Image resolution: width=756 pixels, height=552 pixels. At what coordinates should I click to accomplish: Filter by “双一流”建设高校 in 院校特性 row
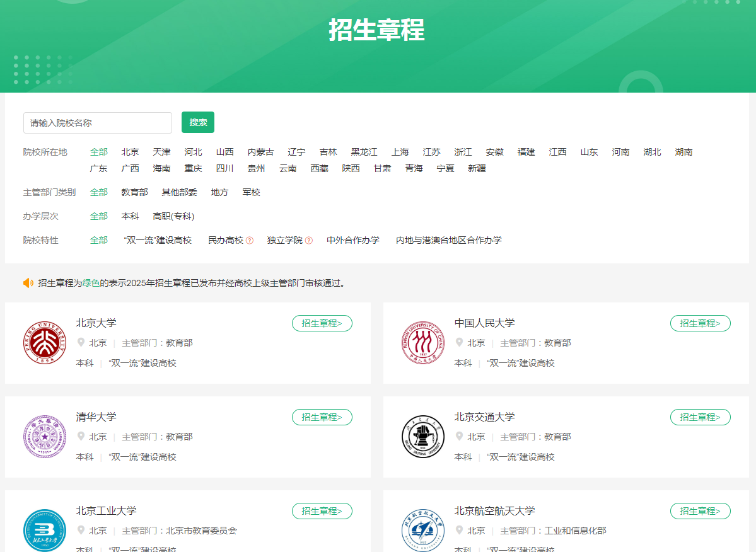pyautogui.click(x=158, y=240)
